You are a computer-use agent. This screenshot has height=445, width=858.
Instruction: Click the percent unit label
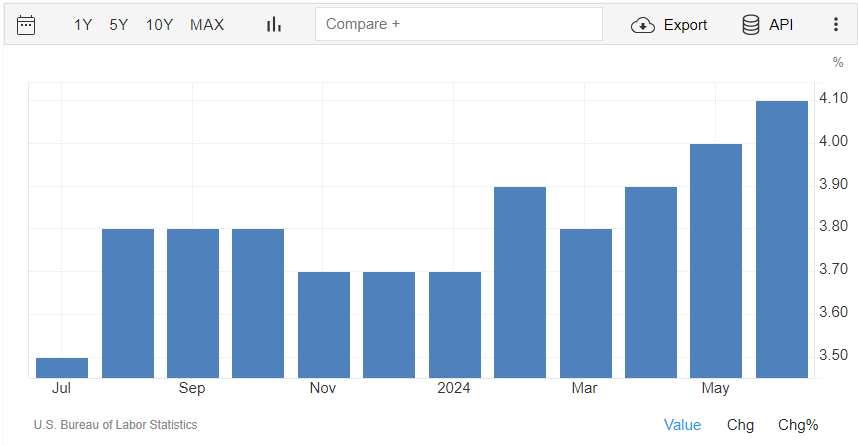838,62
